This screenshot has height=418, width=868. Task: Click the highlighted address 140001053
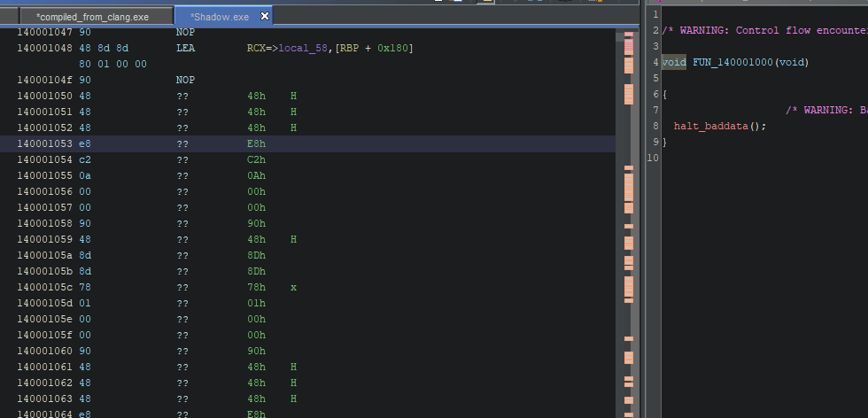click(x=45, y=144)
